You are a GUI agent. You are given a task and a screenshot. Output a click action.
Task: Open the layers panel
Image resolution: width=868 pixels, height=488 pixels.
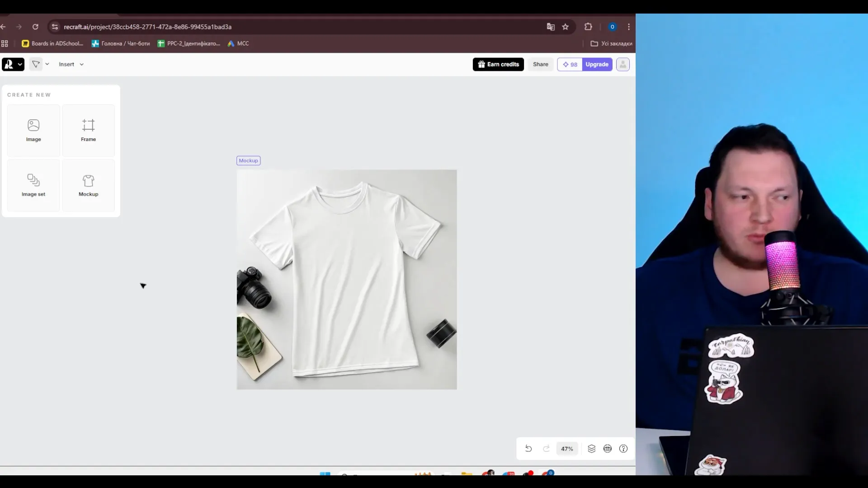click(591, 449)
